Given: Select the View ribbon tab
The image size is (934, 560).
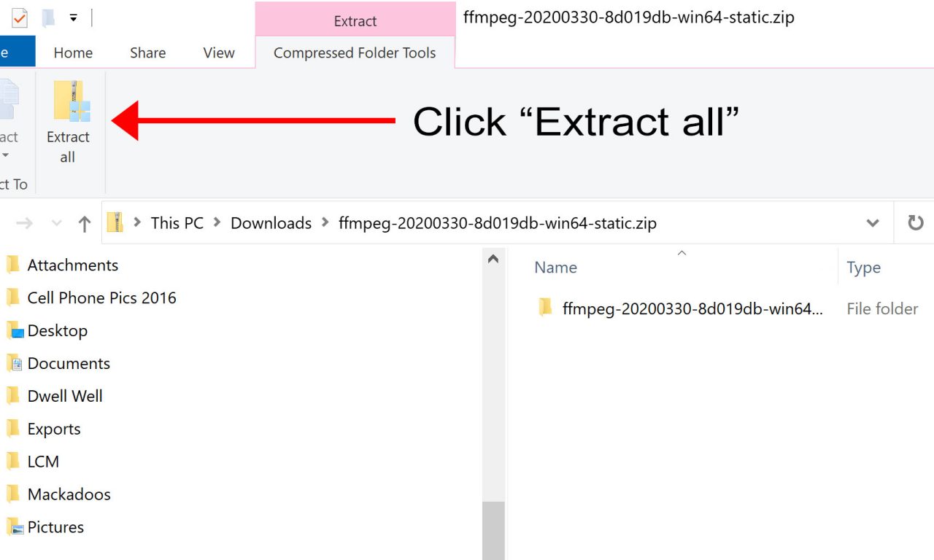Looking at the screenshot, I should [219, 53].
